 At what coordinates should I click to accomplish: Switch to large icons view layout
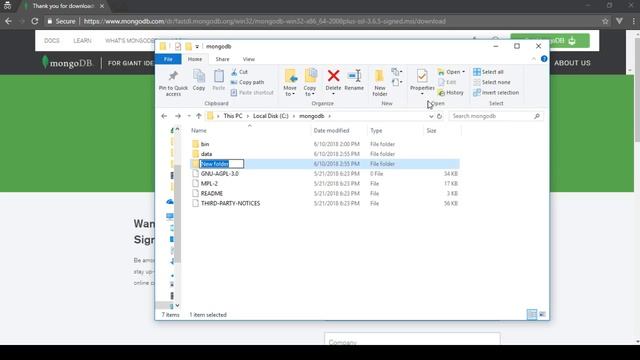tap(542, 314)
